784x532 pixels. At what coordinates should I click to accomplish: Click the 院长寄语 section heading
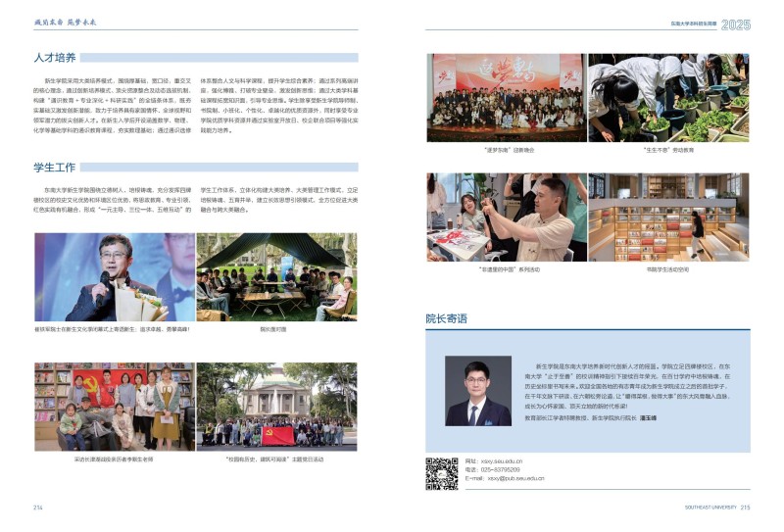[x=446, y=318]
